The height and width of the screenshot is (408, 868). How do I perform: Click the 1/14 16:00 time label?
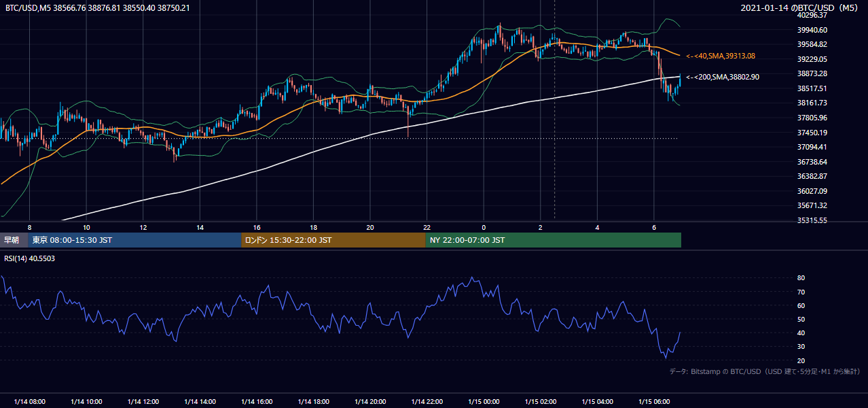tap(257, 401)
